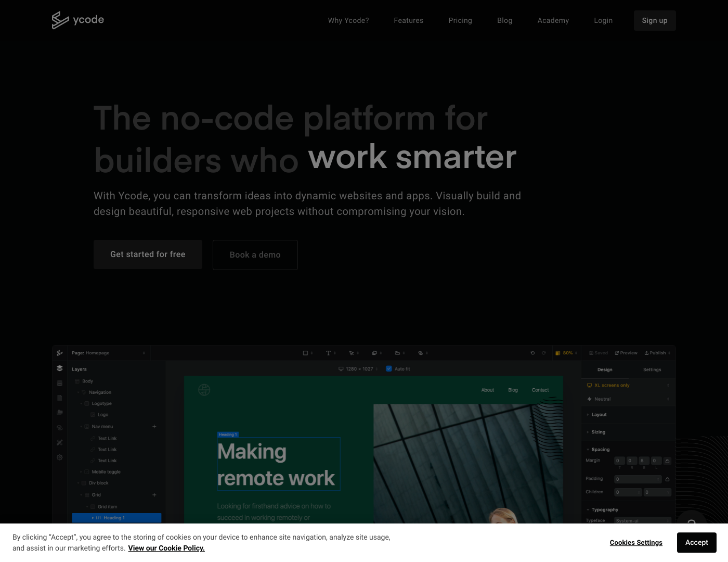Click the plus icon beside Grid layer
The image size is (728, 562).
154,495
